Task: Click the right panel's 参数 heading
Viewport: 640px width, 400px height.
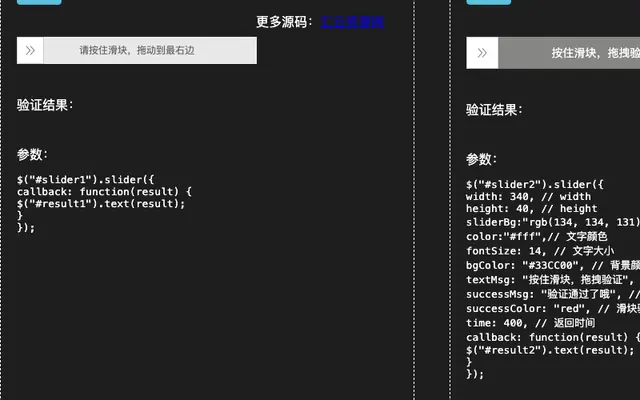Action: click(x=481, y=159)
